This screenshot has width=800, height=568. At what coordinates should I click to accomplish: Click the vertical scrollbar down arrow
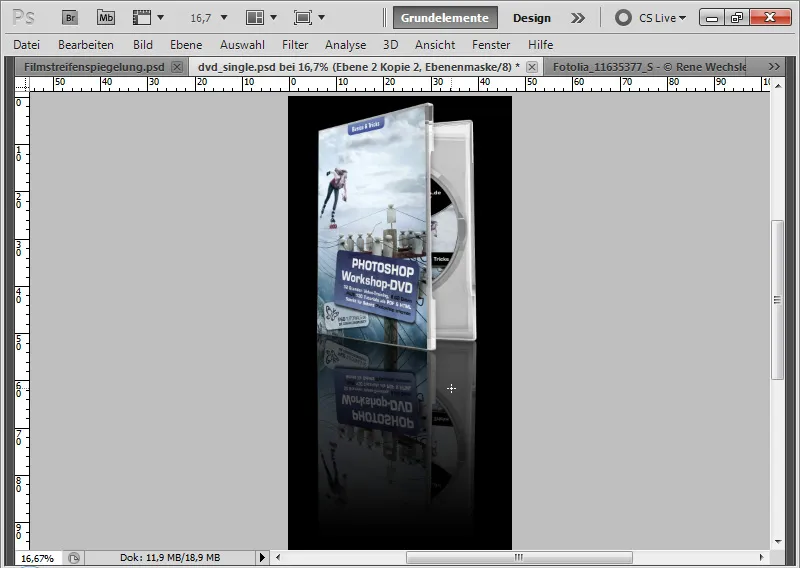point(778,542)
